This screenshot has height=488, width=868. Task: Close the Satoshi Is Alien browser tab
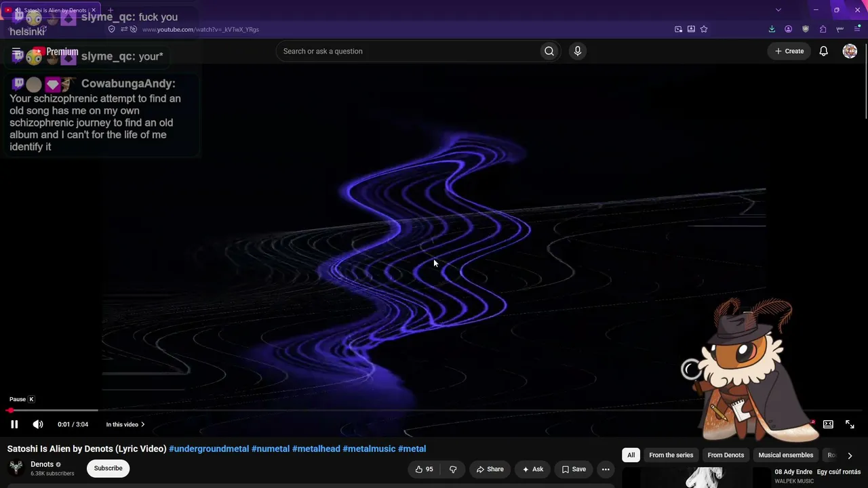point(94,10)
